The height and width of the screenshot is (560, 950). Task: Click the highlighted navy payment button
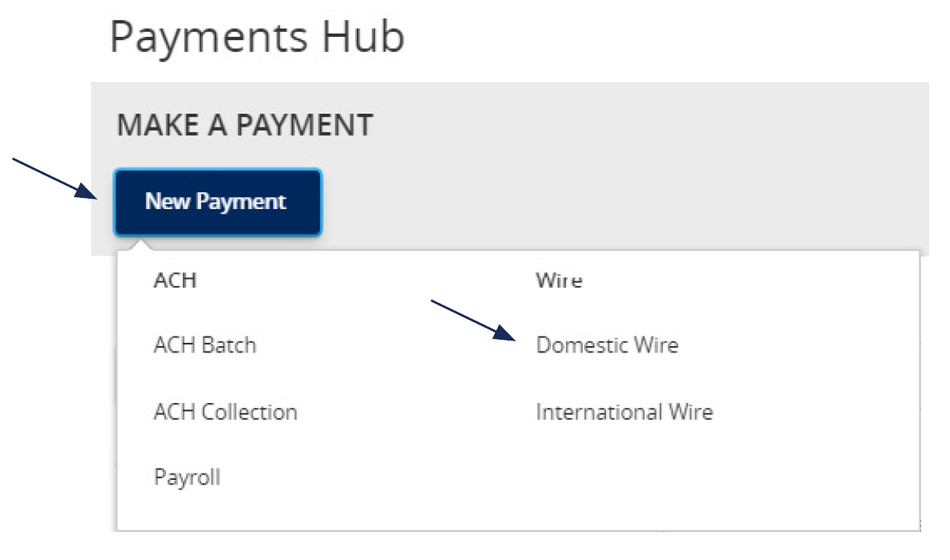[x=217, y=202]
